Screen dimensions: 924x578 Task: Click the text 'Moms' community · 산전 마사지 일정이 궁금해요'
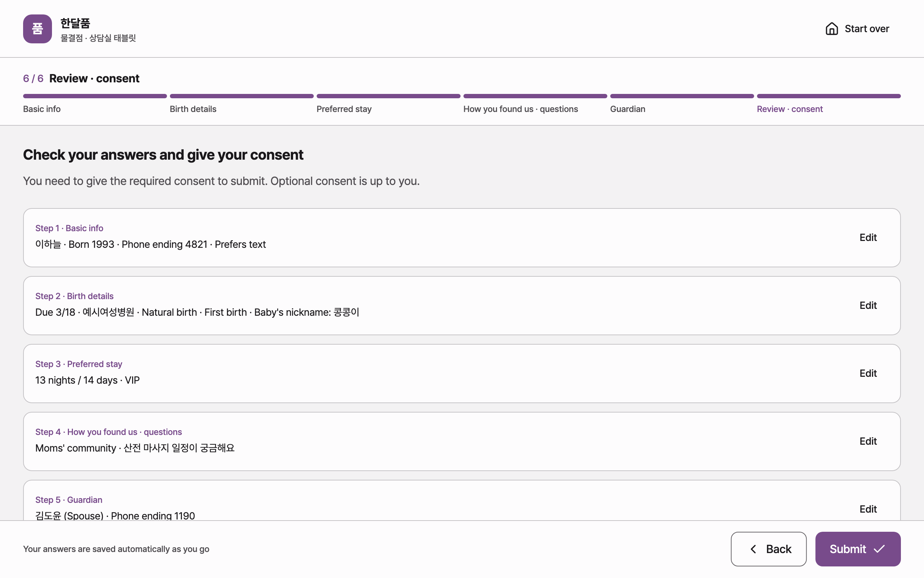click(x=135, y=448)
